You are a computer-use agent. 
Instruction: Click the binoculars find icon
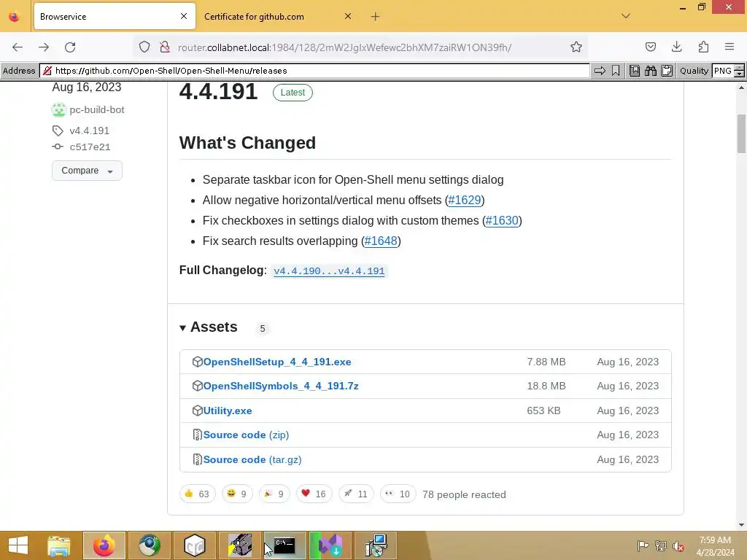coord(651,71)
